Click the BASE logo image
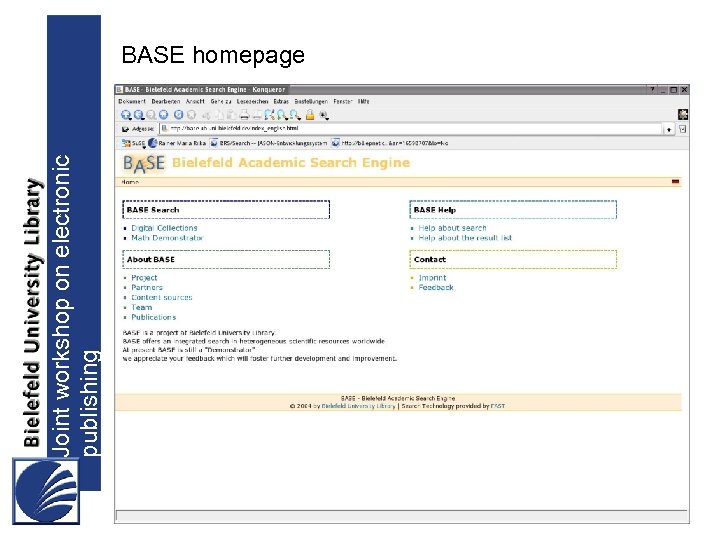Image resolution: width=720 pixels, height=540 pixels. [x=143, y=163]
